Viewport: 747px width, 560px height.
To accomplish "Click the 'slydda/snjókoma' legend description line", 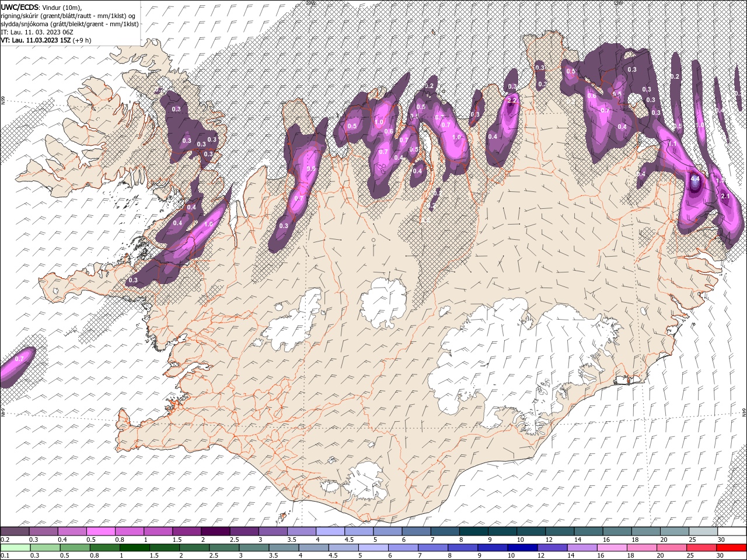I will [x=69, y=24].
